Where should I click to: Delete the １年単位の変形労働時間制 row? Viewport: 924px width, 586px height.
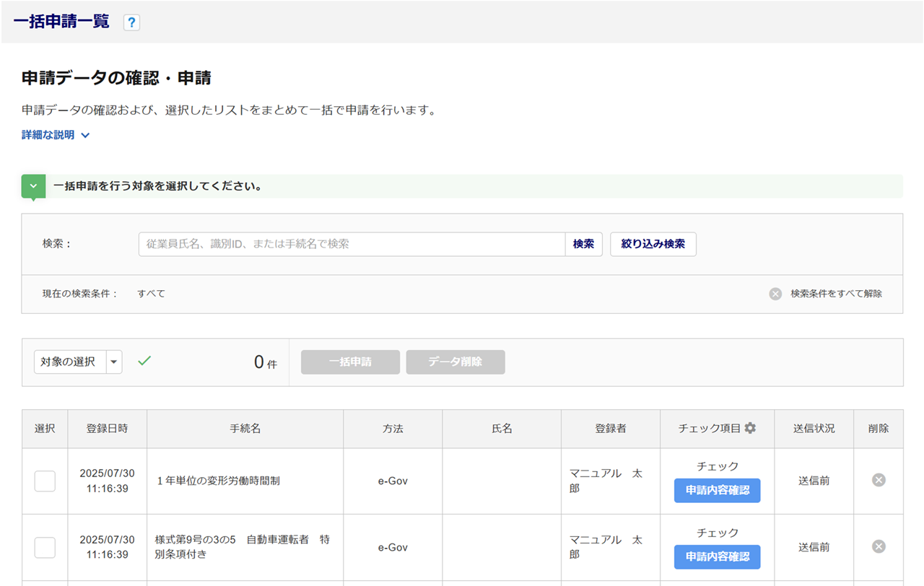pos(879,480)
